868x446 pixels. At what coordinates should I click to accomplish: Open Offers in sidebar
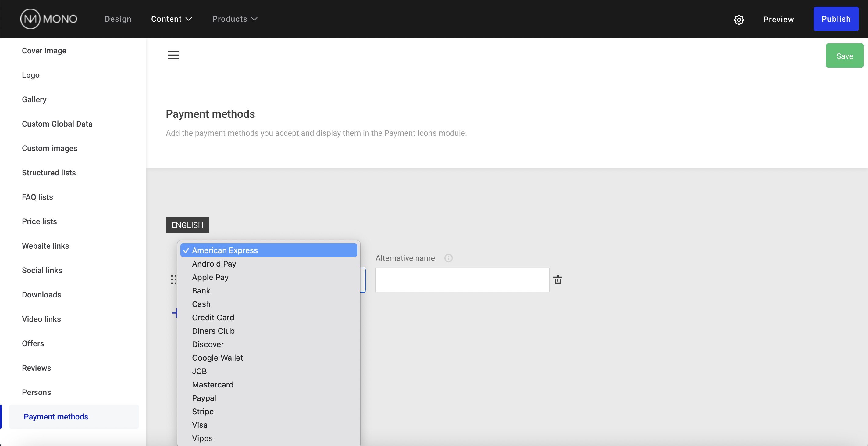[33, 343]
